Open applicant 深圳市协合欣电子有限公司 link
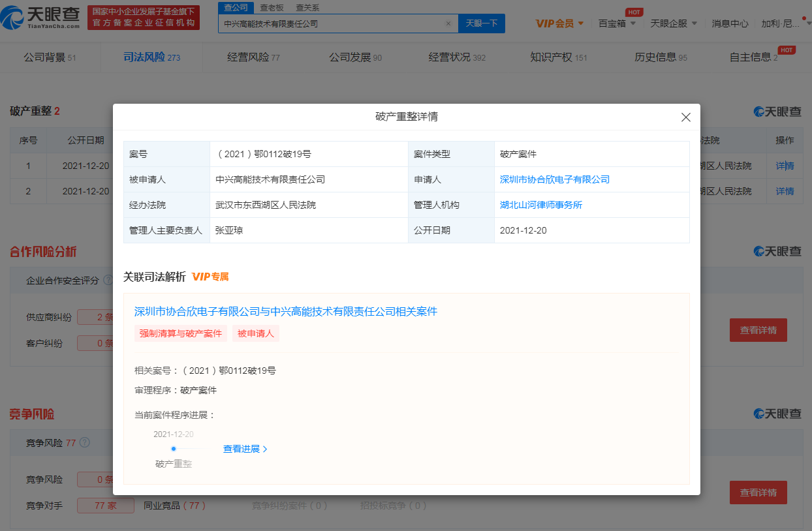Screen dimensions: 812x531 554,179
